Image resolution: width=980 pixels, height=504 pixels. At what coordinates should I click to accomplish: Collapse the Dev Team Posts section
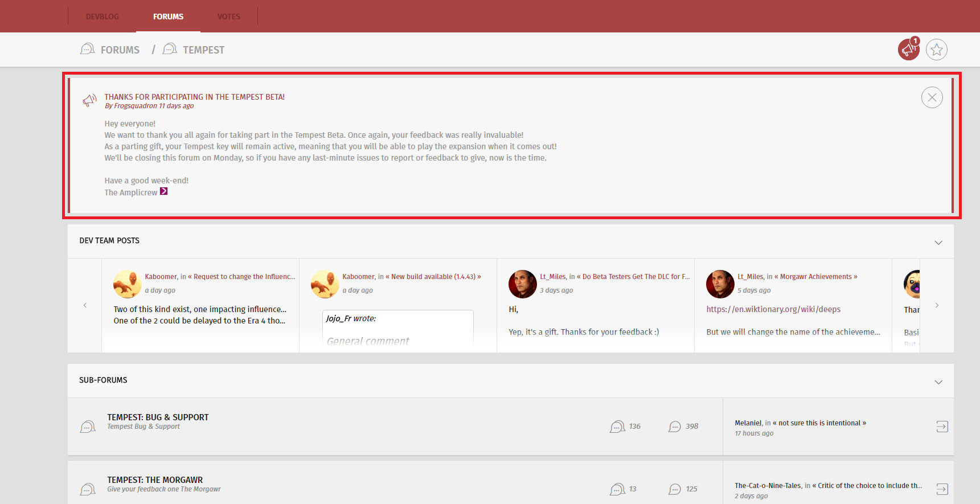pyautogui.click(x=938, y=243)
